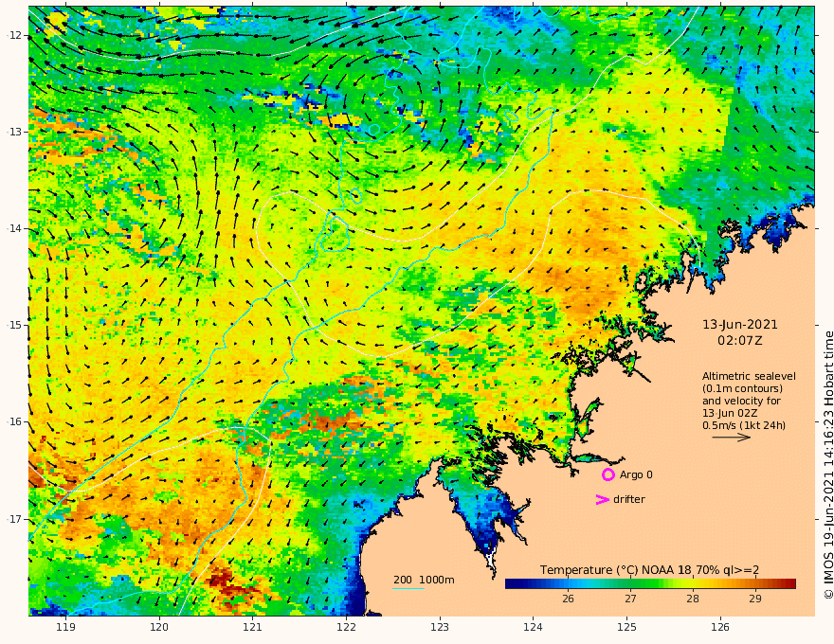Click the 28 value on temperature scale
Image resolution: width=834 pixels, height=644 pixels.
[693, 599]
